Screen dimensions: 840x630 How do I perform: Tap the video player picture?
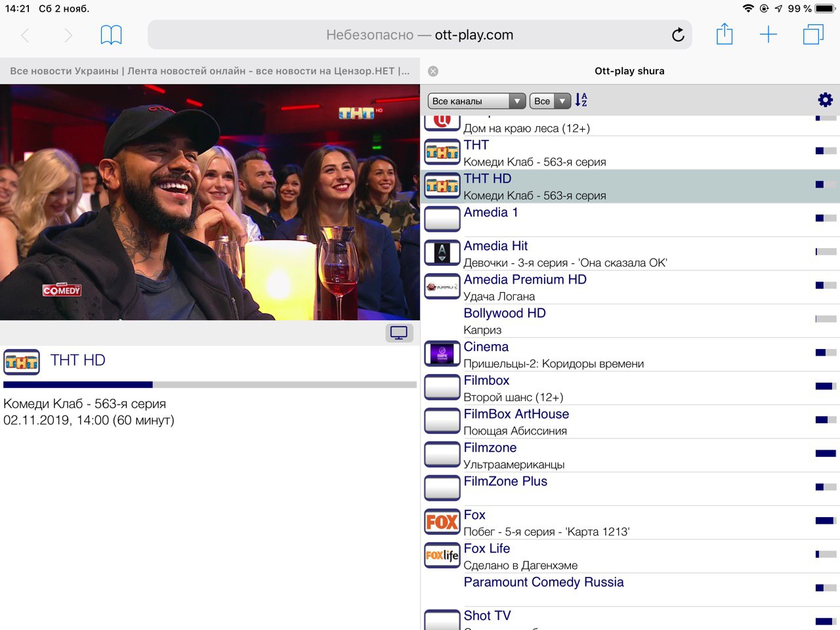(x=210, y=202)
